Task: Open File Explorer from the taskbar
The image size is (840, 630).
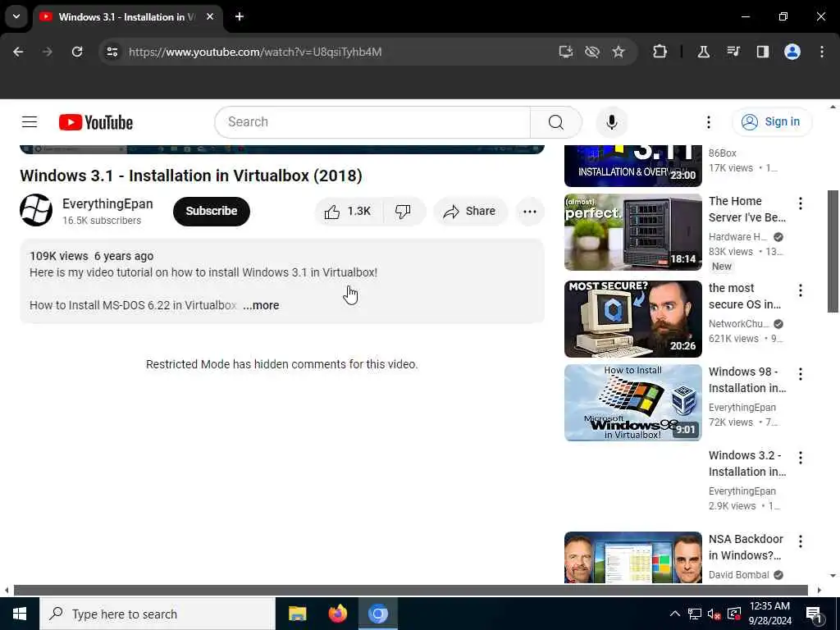Action: click(x=297, y=614)
